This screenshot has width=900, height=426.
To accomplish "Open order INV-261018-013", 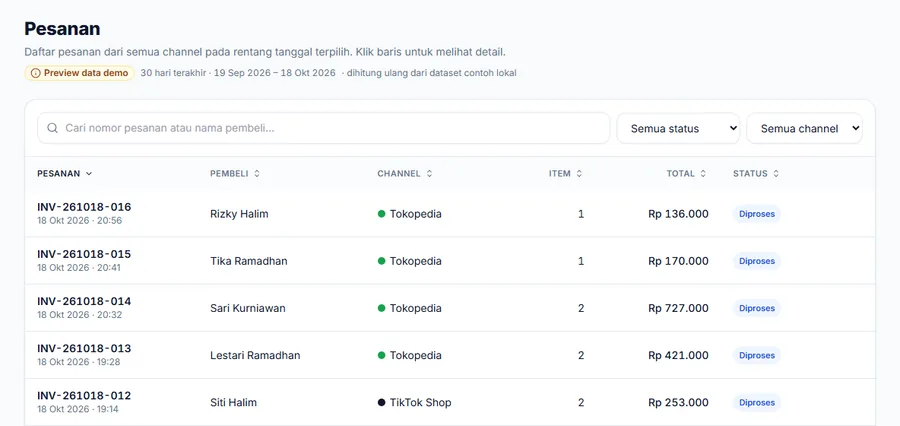I will click(84, 348).
